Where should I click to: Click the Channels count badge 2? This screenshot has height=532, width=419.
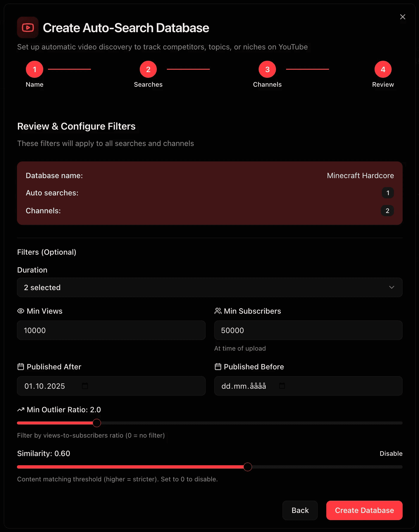(387, 211)
